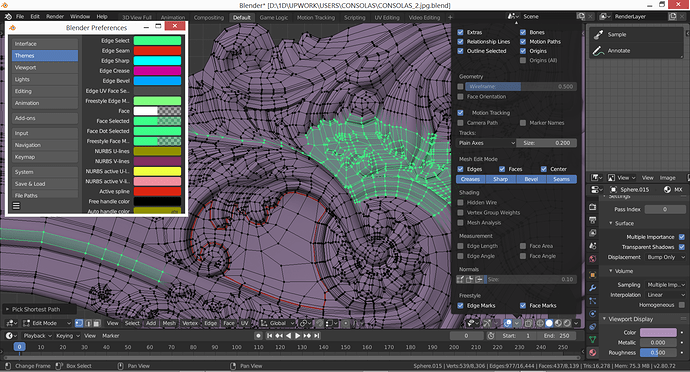Open the Material properties red sphere icon
Image resolution: width=690 pixels, height=372 pixels.
pyautogui.click(x=593, y=352)
